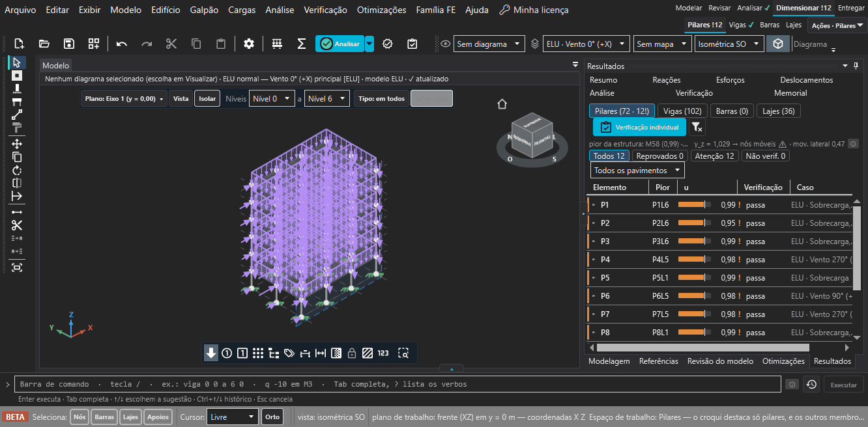Toggle load arrows display in viewport toolbar
The height and width of the screenshot is (427, 868).
point(211,353)
